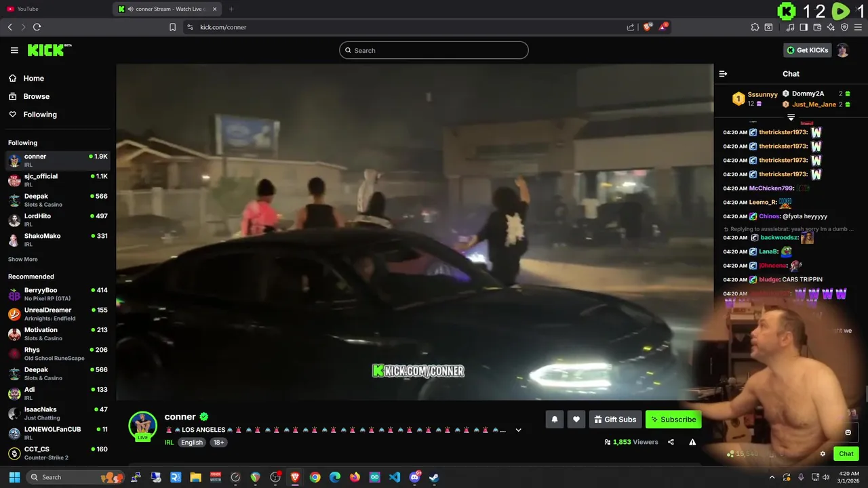Follow conner with the heart button
The image size is (868, 488).
[x=576, y=420]
